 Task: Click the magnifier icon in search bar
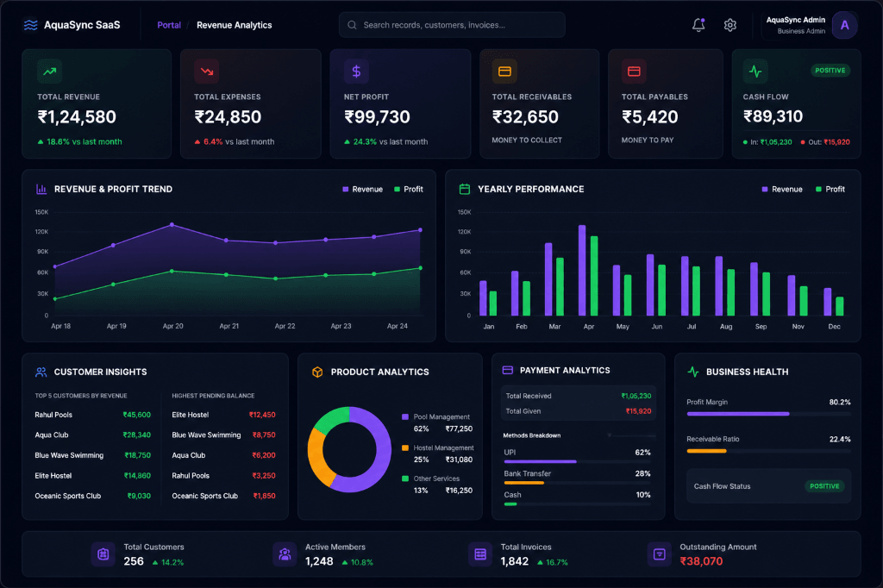click(x=352, y=25)
